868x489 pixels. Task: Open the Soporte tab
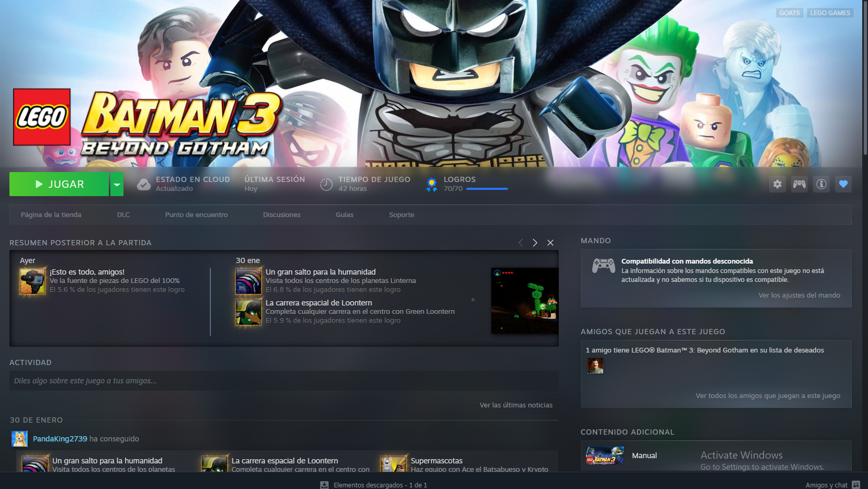pyautogui.click(x=401, y=215)
